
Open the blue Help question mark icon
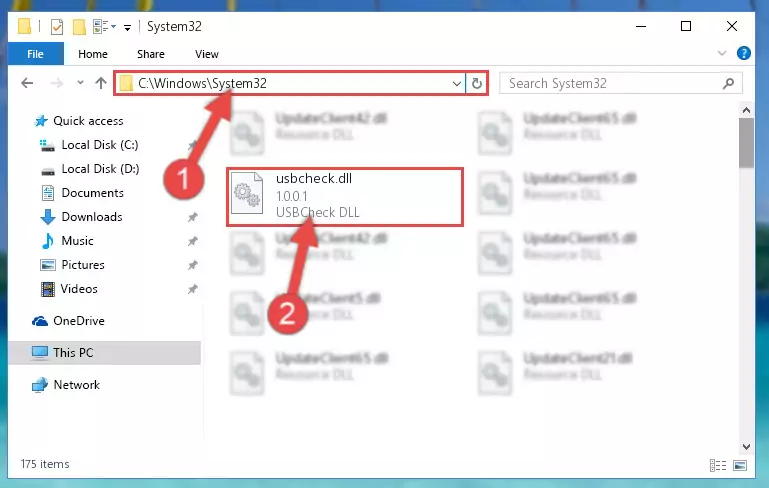(x=743, y=53)
